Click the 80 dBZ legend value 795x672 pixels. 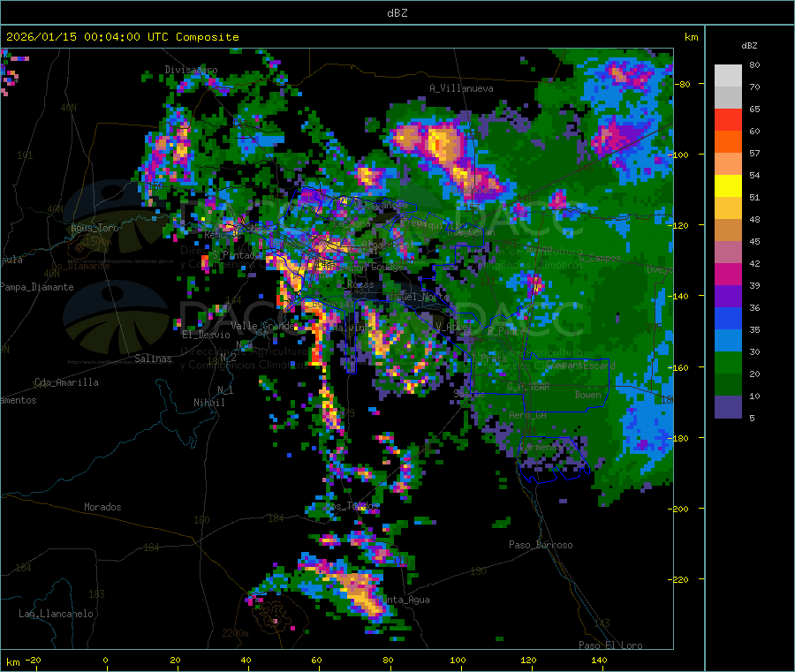coord(754,64)
